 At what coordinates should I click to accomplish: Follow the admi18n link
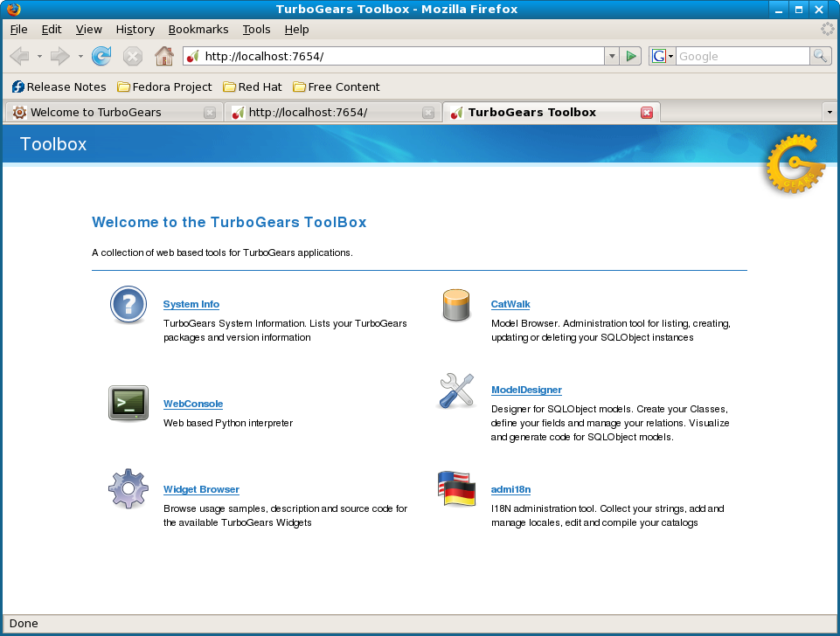click(511, 489)
